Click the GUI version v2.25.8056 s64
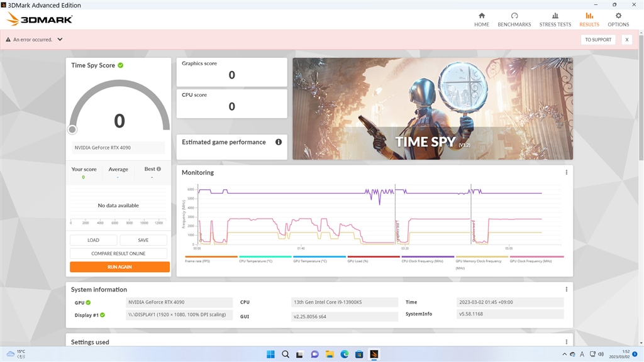 (x=344, y=317)
